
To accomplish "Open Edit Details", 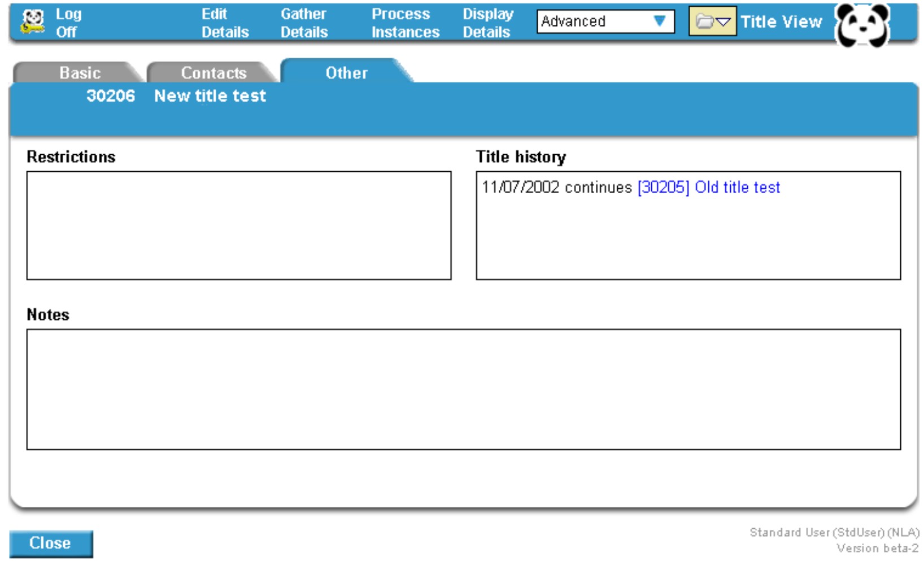I will [x=225, y=23].
